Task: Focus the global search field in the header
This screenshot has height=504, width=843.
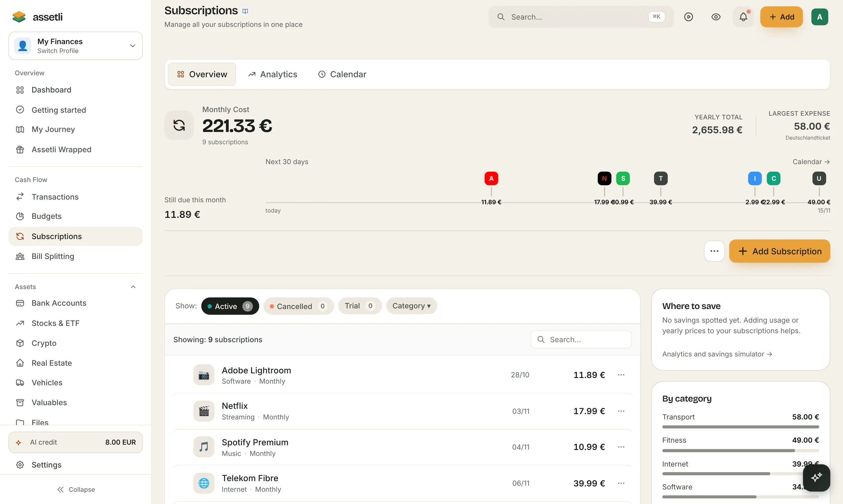Action: coord(580,17)
